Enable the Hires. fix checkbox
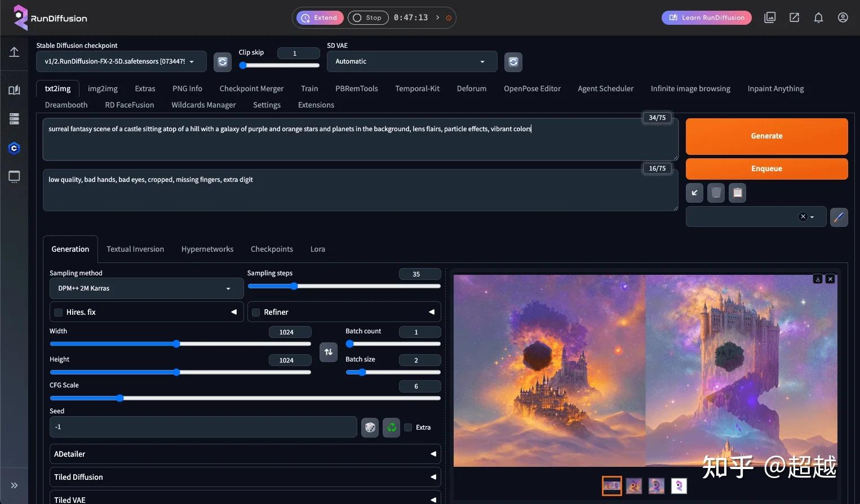The height and width of the screenshot is (504, 860). (x=58, y=312)
